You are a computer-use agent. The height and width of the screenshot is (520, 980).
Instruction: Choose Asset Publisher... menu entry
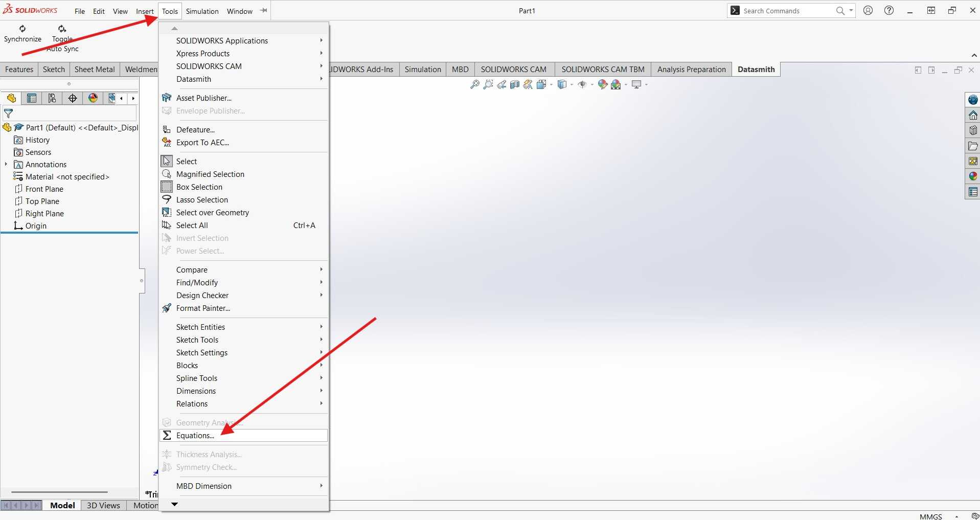click(x=244, y=98)
